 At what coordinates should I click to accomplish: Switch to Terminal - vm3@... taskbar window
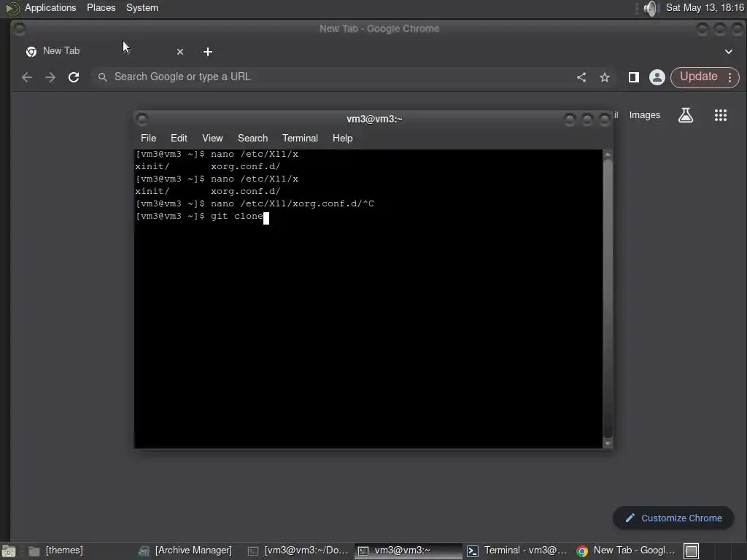(517, 551)
